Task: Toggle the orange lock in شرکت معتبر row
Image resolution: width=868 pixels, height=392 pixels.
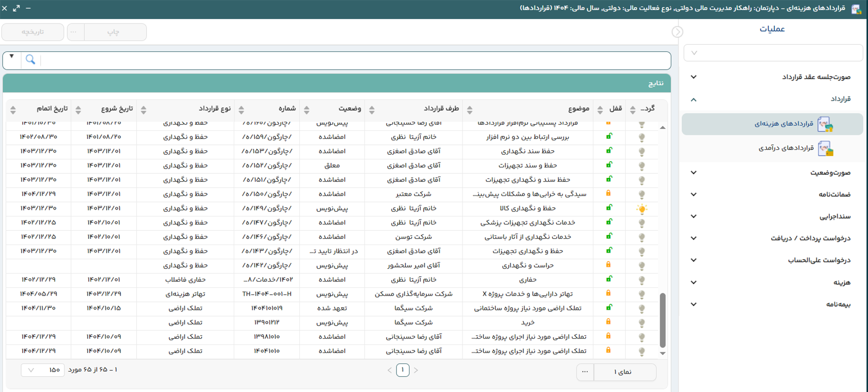Action: pos(609,193)
